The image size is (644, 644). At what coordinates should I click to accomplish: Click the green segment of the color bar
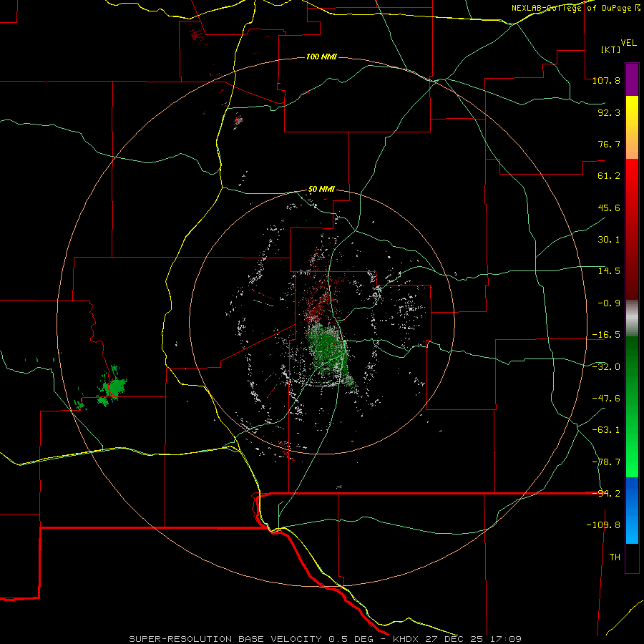[632, 406]
